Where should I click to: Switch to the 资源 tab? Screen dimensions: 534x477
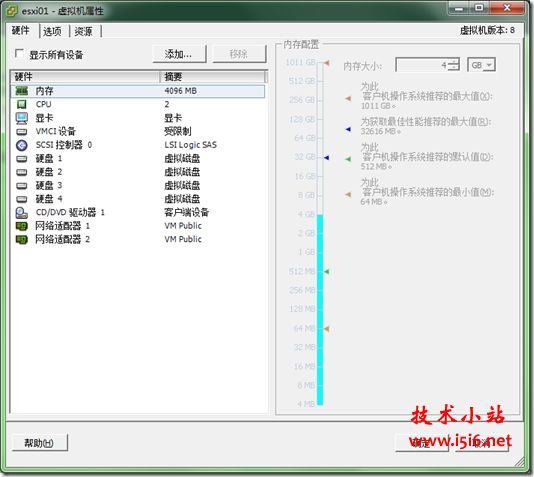84,32
